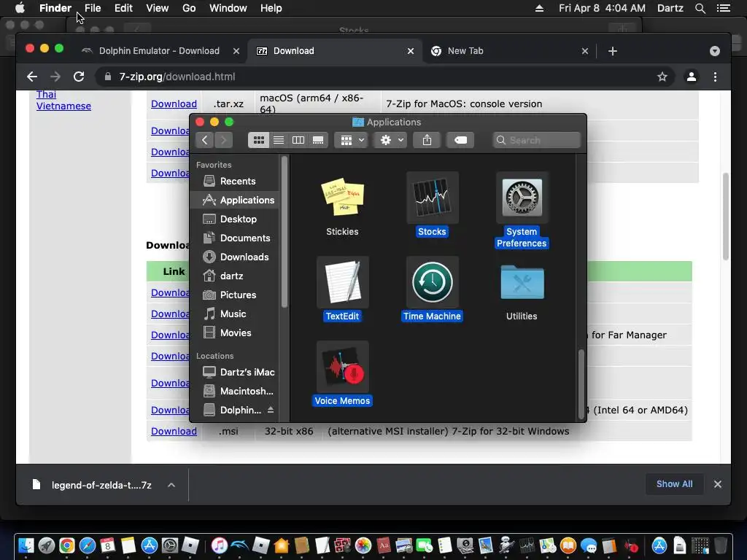Click the Finder edit tags button
The image size is (747, 560).
[460, 140]
